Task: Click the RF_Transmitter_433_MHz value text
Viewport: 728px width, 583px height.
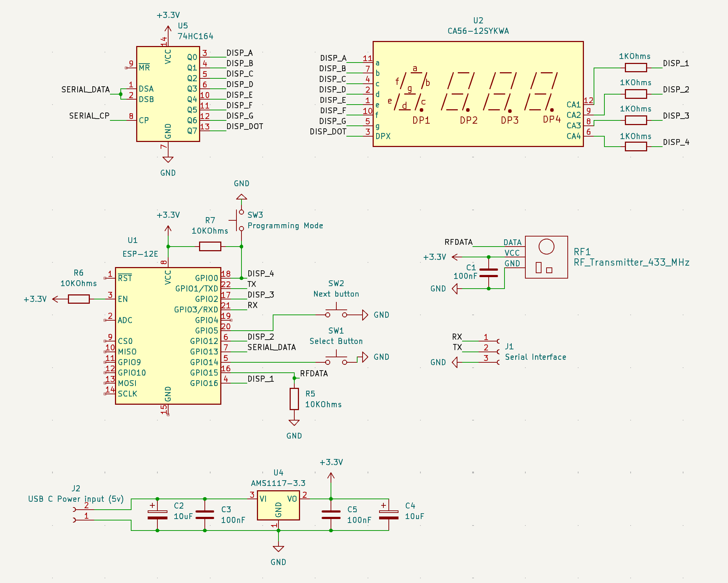Action: [631, 262]
